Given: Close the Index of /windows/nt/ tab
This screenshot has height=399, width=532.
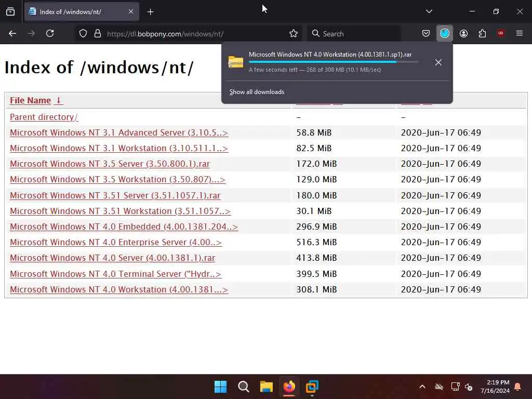Looking at the screenshot, I should coord(131,11).
